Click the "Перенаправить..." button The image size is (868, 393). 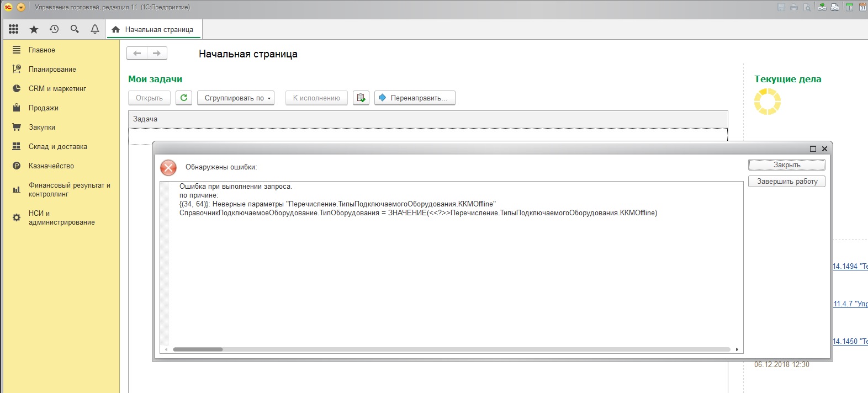(x=415, y=98)
